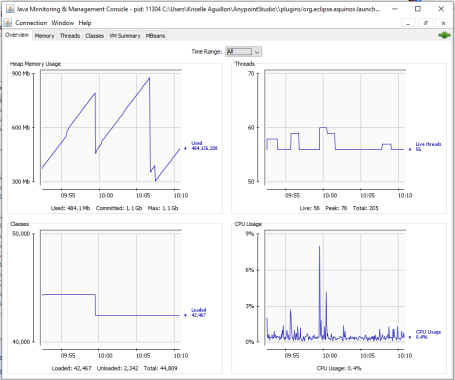This screenshot has width=455, height=380.
Task: Select the Overview tab
Action: tap(17, 35)
